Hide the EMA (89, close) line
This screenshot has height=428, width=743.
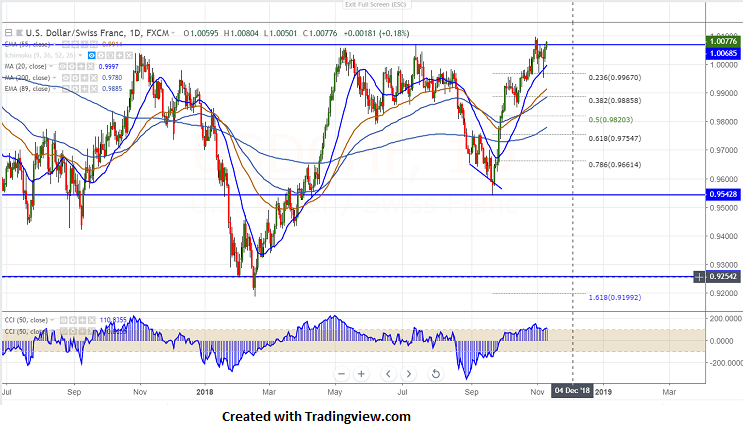(x=65, y=89)
